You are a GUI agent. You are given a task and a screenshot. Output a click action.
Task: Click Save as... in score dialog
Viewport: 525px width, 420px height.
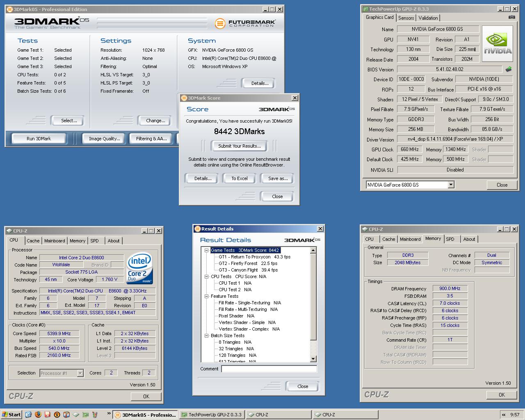point(278,178)
